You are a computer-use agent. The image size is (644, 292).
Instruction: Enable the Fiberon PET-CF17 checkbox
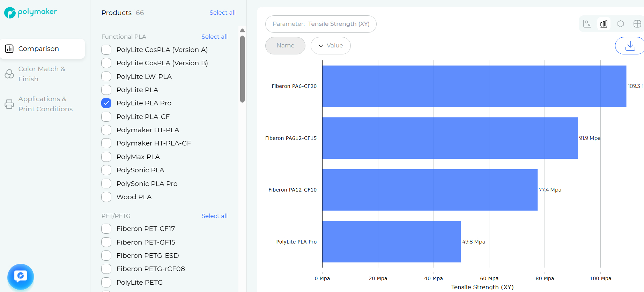coord(106,229)
